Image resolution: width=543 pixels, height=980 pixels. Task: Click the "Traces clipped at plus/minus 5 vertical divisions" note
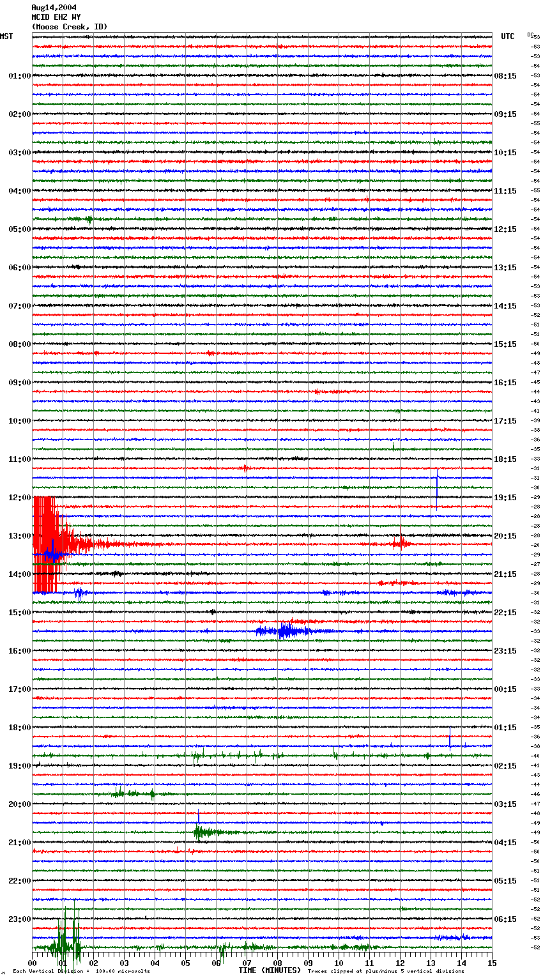click(386, 971)
